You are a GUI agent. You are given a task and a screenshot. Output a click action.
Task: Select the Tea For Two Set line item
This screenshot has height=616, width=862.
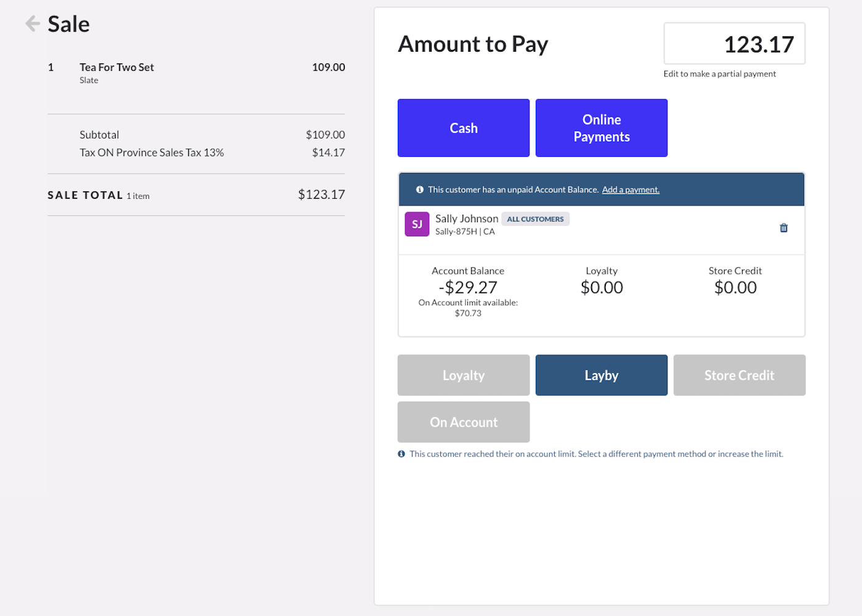coord(116,66)
